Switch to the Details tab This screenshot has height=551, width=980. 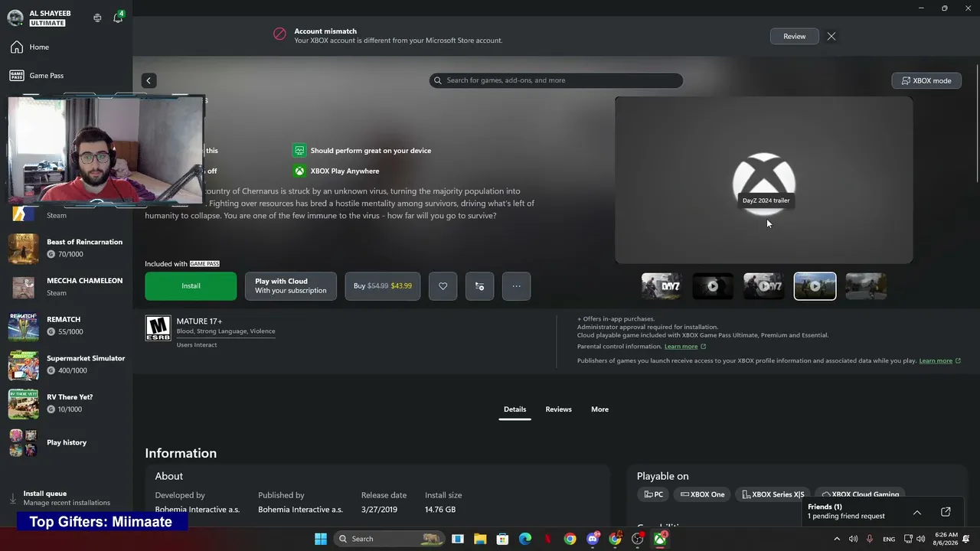point(514,409)
